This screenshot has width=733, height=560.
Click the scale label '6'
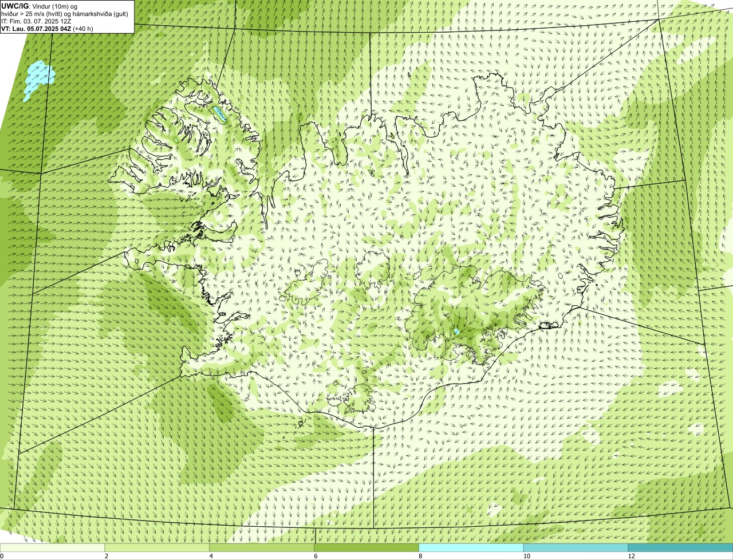coord(316,556)
